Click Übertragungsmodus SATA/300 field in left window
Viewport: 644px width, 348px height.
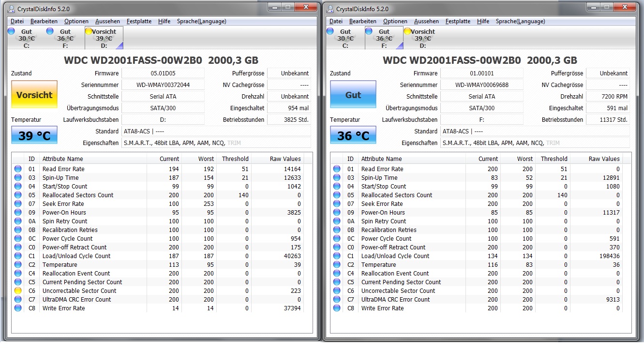(163, 108)
